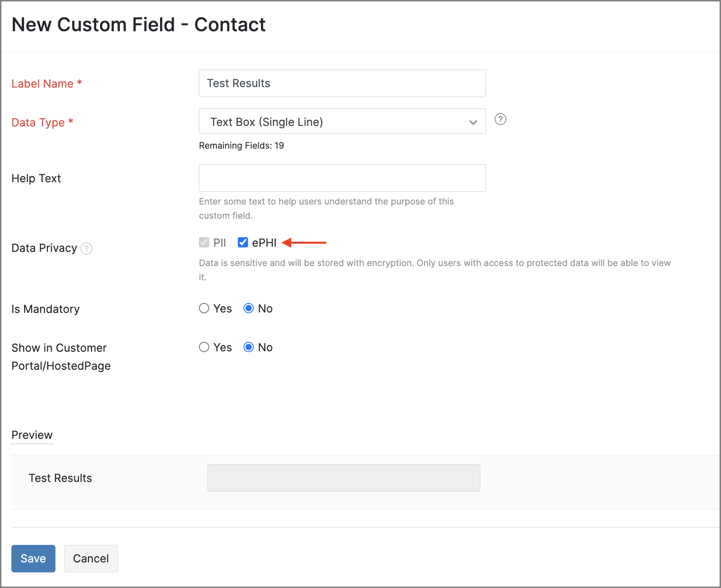Click the Save button
This screenshot has width=721, height=588.
coord(33,559)
